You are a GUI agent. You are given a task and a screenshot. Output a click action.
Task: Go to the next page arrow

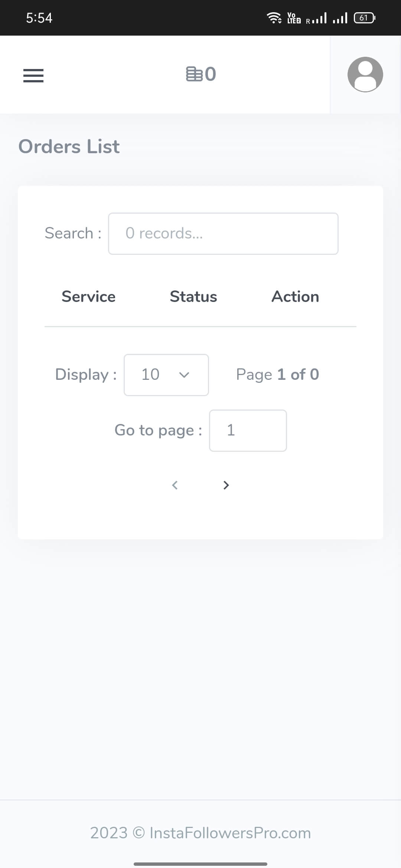coord(226,485)
